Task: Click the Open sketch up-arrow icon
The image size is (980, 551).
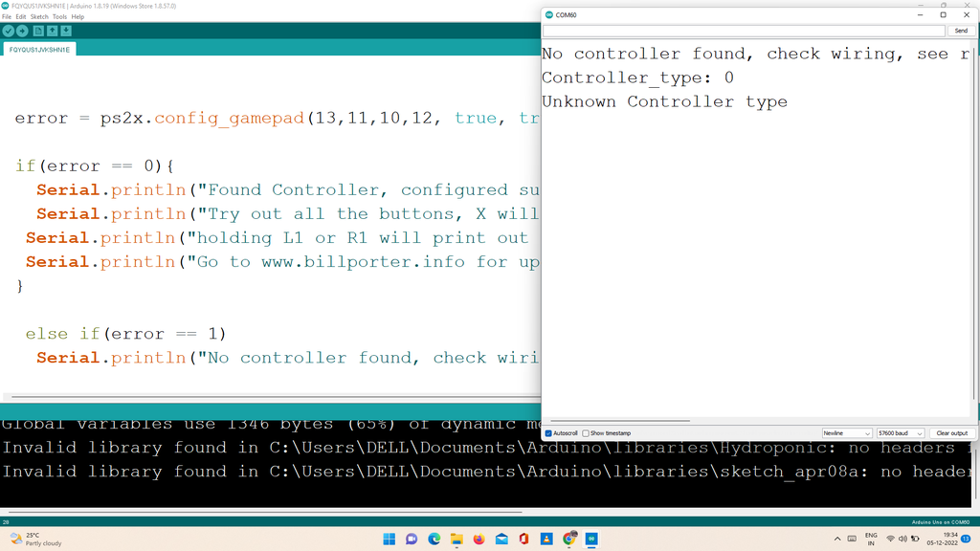Action: tap(52, 31)
